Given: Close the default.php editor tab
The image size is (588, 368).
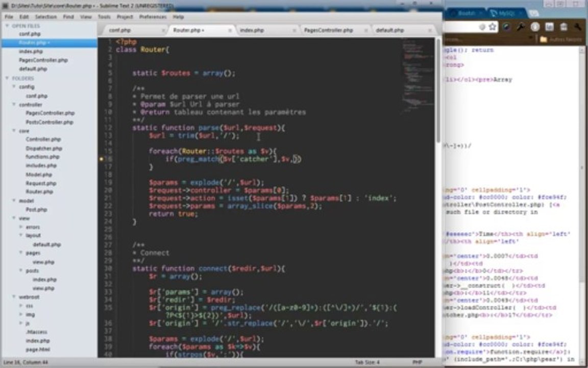Looking at the screenshot, I should click(430, 31).
